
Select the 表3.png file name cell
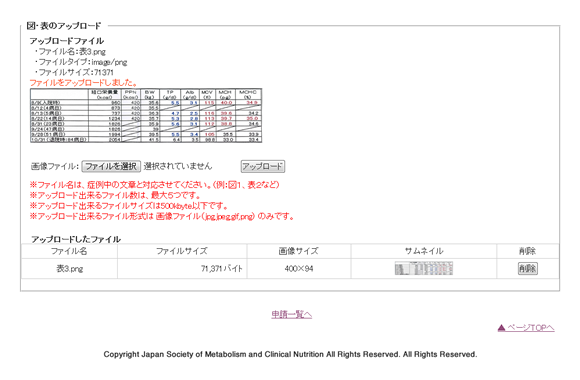pyautogui.click(x=70, y=268)
